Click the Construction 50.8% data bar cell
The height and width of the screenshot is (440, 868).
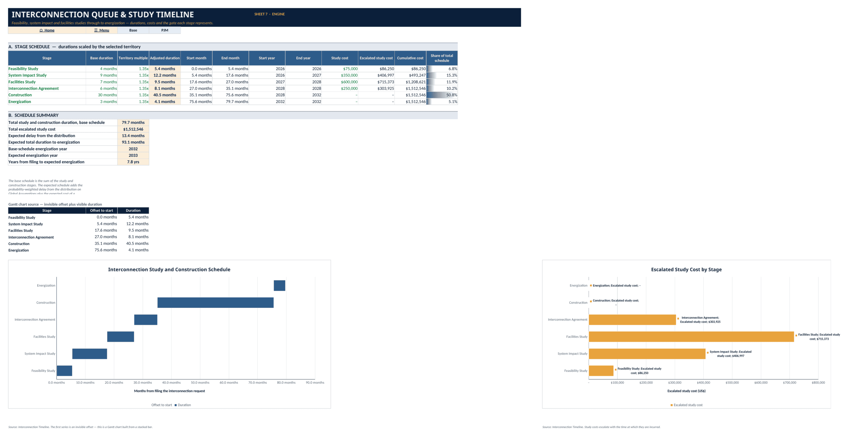(x=442, y=95)
